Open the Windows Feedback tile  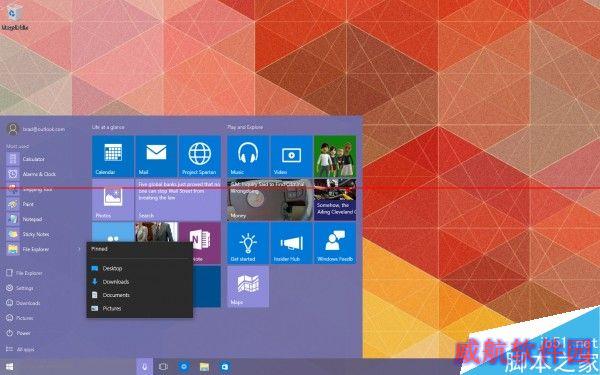pyautogui.click(x=335, y=243)
